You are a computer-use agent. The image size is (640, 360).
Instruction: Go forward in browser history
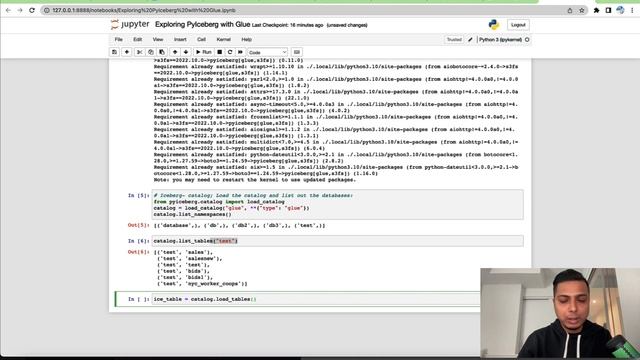[x=20, y=10]
